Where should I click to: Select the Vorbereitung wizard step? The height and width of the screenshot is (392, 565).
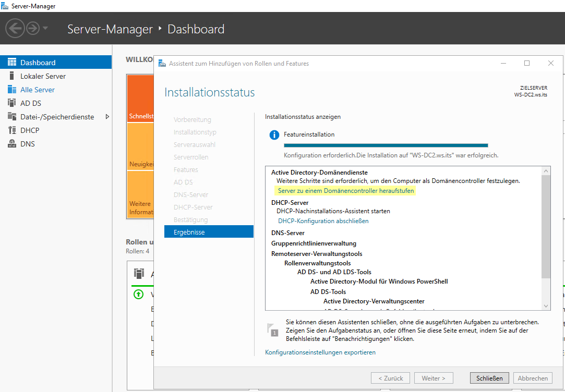click(193, 119)
